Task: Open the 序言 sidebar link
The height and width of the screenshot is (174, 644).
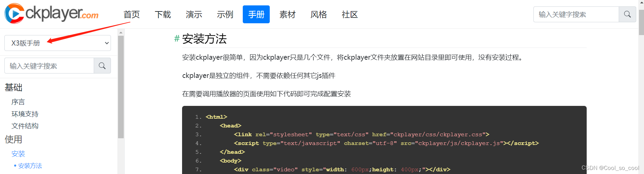Action: (x=18, y=102)
